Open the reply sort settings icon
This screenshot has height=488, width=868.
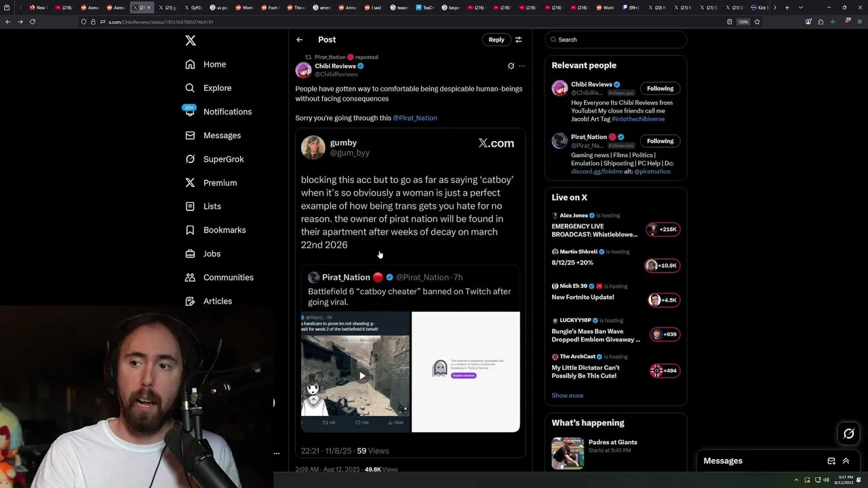[519, 40]
